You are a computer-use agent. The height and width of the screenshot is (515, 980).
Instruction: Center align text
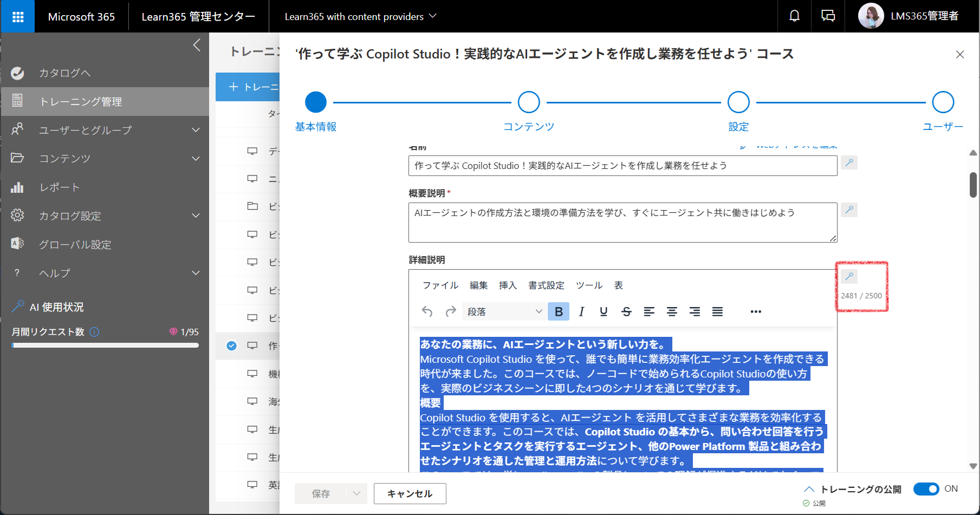[x=672, y=311]
